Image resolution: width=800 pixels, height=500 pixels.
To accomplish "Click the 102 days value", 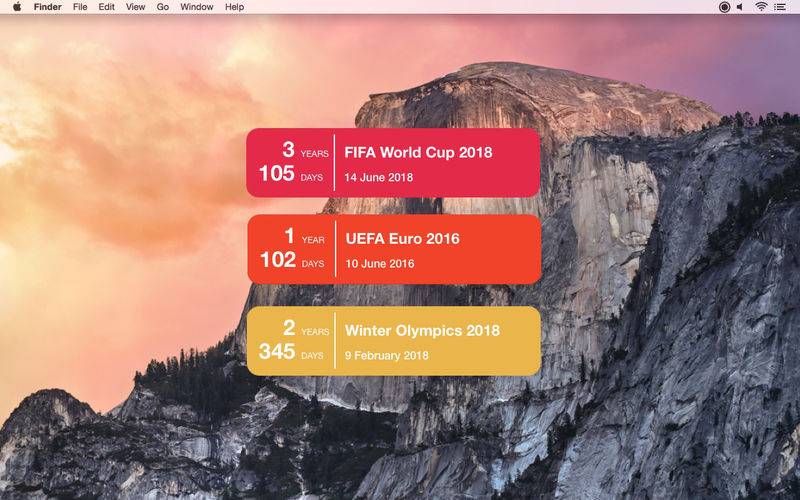I will (x=278, y=260).
